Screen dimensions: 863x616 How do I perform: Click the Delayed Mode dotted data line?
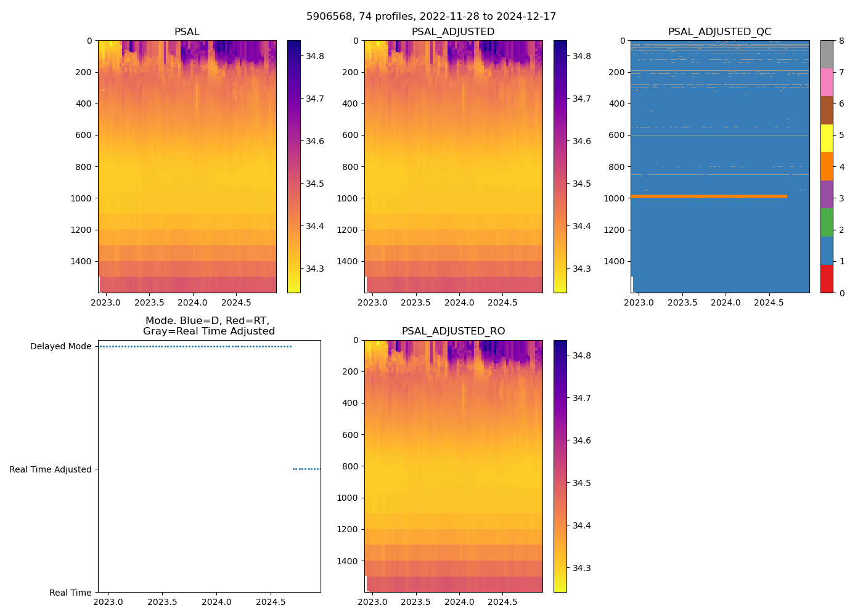(x=194, y=346)
